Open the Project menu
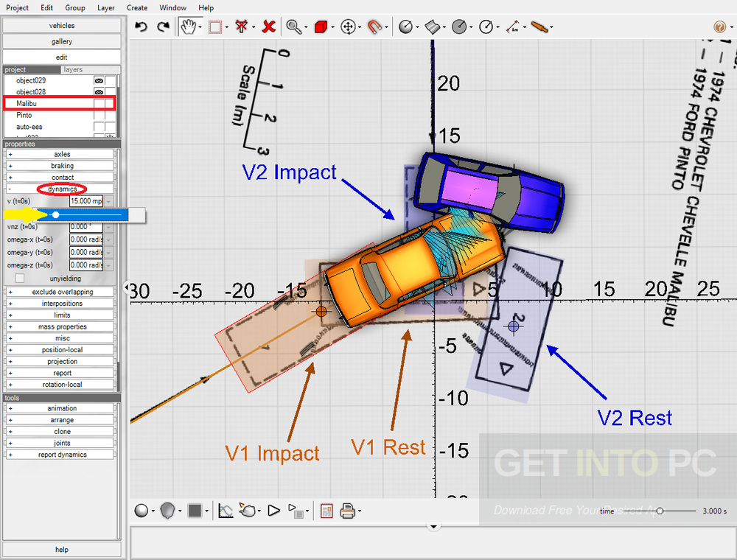The width and height of the screenshot is (737, 560). (x=17, y=7)
